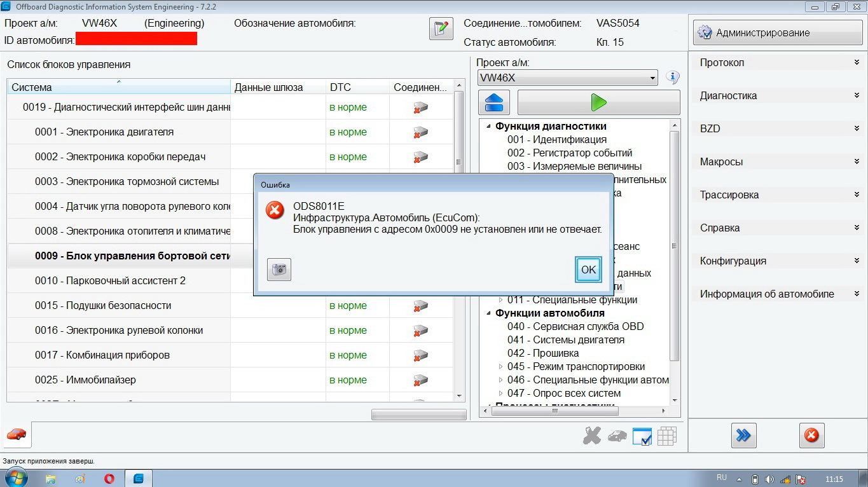Expand 045 - Режим транспортировки tree node

[500, 367]
